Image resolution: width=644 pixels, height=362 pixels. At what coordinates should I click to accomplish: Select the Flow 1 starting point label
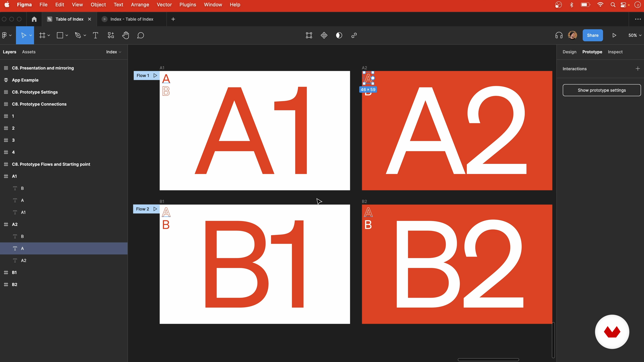tap(143, 75)
